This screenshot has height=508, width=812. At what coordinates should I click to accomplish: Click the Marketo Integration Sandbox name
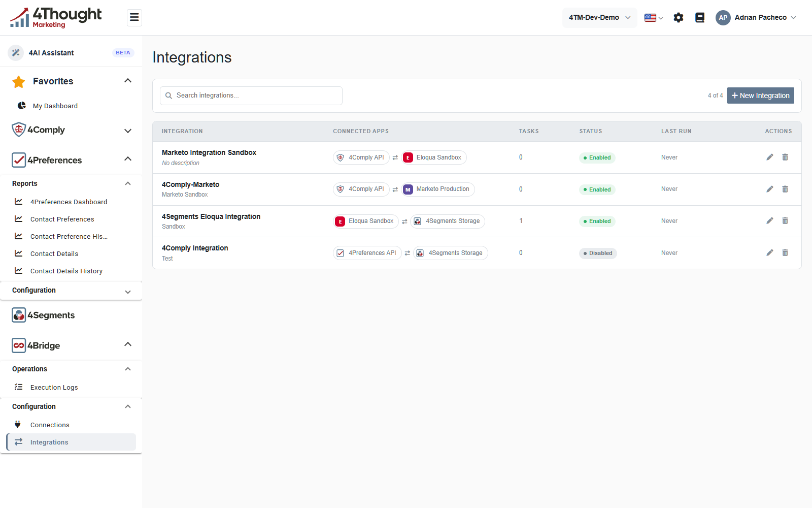(209, 152)
